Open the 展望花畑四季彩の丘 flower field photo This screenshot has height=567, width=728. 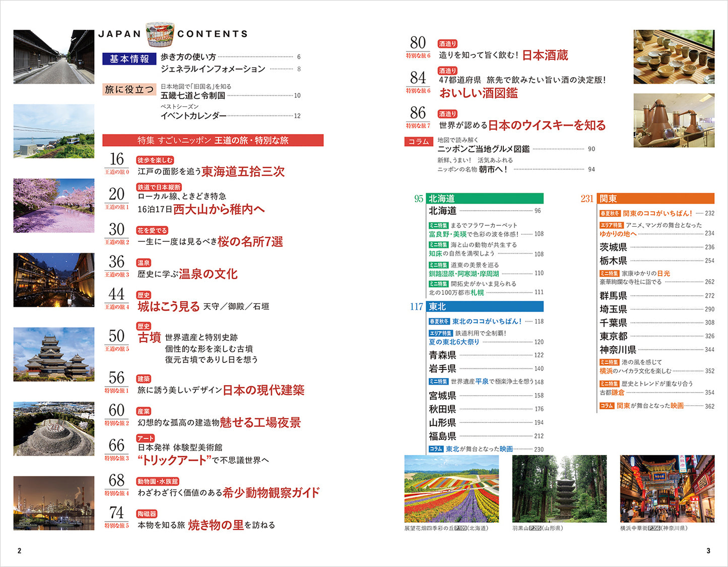click(x=451, y=488)
